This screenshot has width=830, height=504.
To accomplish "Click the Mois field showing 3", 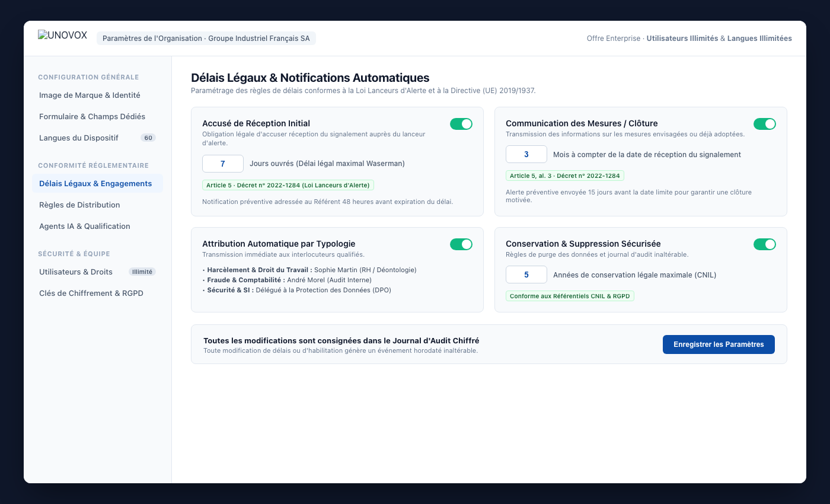I will coord(526,155).
